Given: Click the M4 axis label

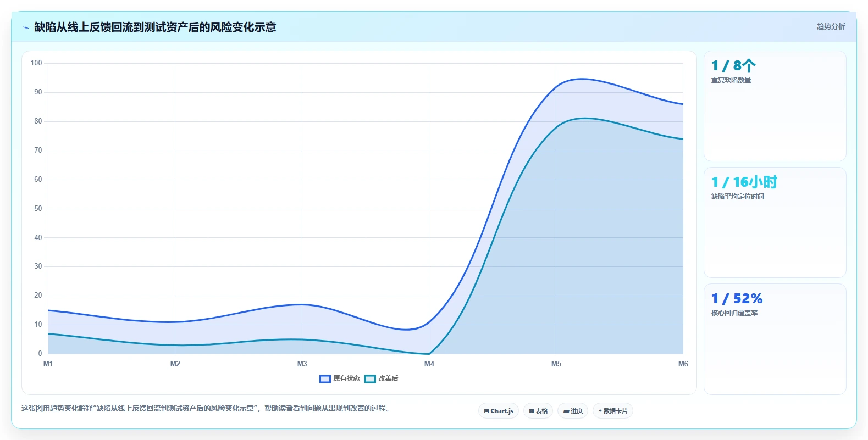Looking at the screenshot, I should pyautogui.click(x=429, y=364).
